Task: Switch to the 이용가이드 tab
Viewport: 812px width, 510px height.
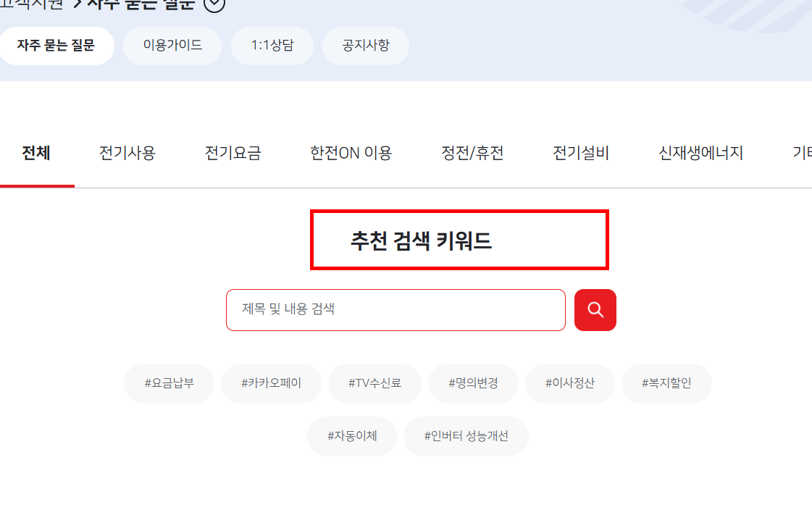Action: click(172, 45)
